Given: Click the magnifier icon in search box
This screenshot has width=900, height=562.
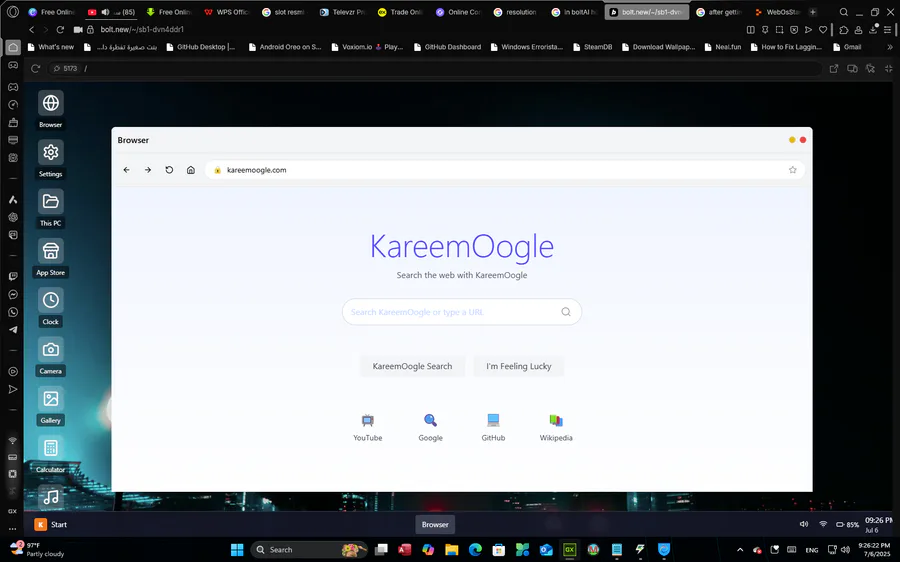Looking at the screenshot, I should point(566,312).
